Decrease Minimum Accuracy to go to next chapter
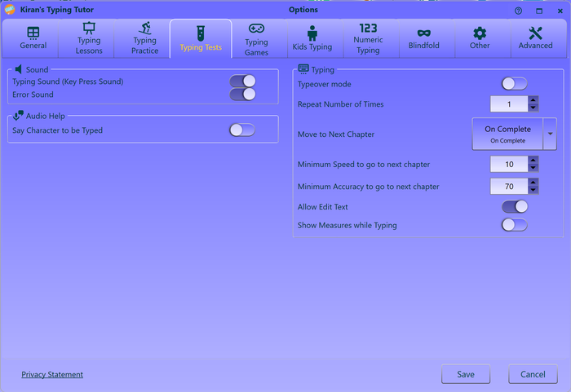 [533, 191]
